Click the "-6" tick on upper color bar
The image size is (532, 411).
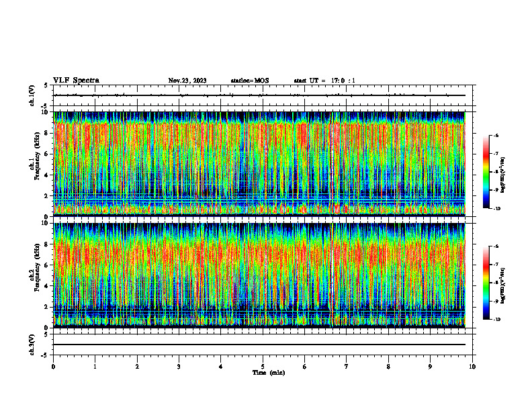(x=496, y=136)
